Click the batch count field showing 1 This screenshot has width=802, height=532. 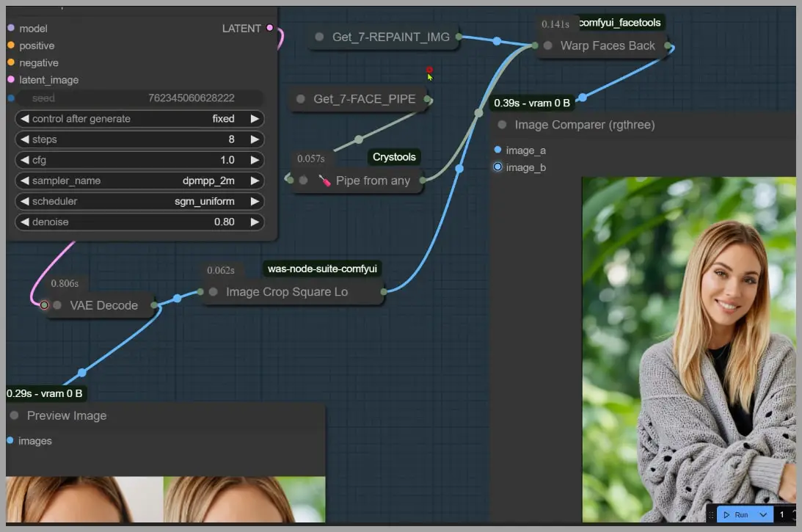point(781,514)
